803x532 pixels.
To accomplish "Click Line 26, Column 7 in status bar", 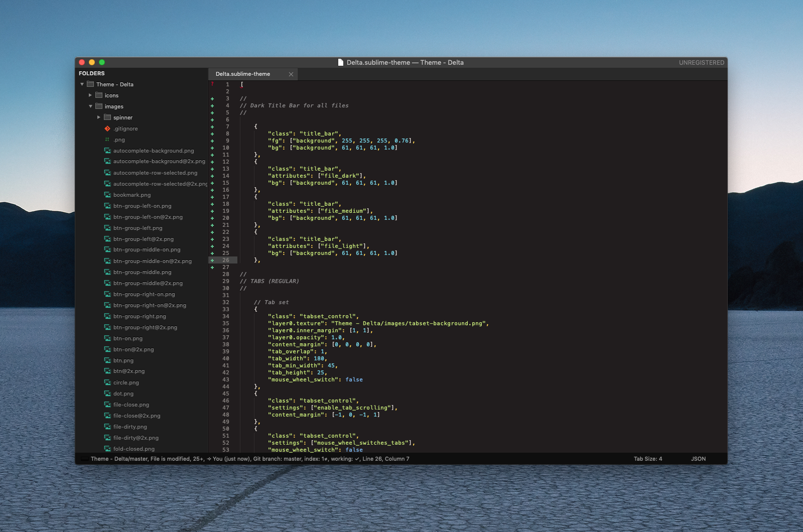I will click(x=386, y=459).
